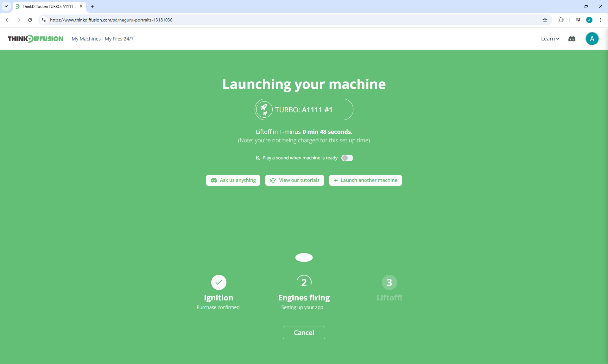Viewport: 608px width, 364px height.
Task: Reload the page
Action: [30, 20]
